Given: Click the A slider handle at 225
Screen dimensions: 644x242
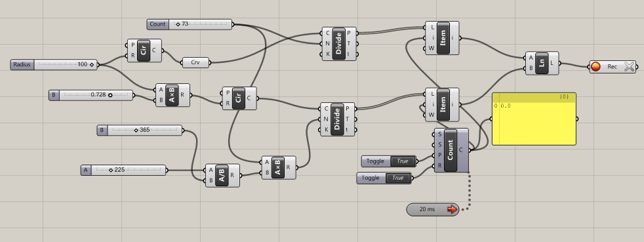Looking at the screenshot, I should point(111,170).
